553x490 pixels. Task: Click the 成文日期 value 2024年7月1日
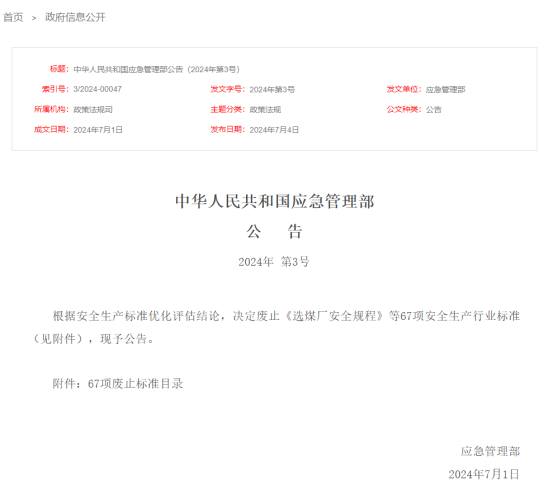coord(98,130)
